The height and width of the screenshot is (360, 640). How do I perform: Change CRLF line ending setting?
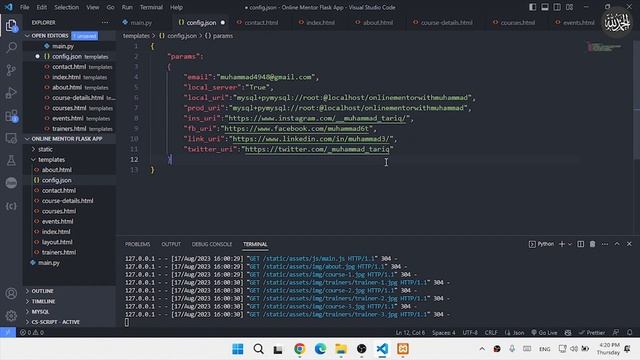click(x=491, y=332)
